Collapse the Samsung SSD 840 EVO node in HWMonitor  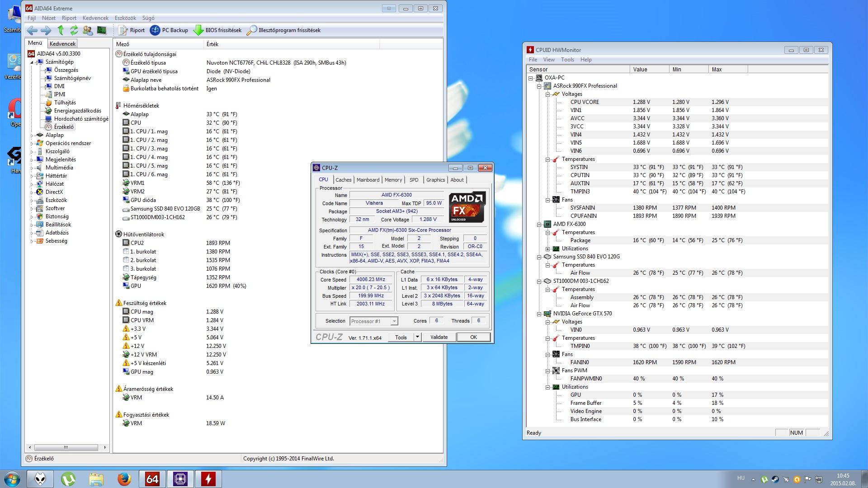[539, 257]
